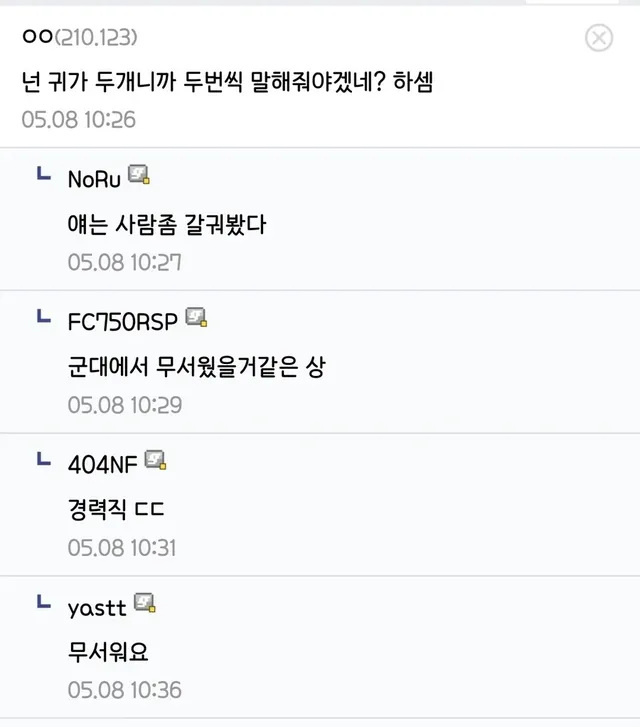The height and width of the screenshot is (727, 640).
Task: Click the gallog icon next to 404NF
Action: click(x=155, y=460)
